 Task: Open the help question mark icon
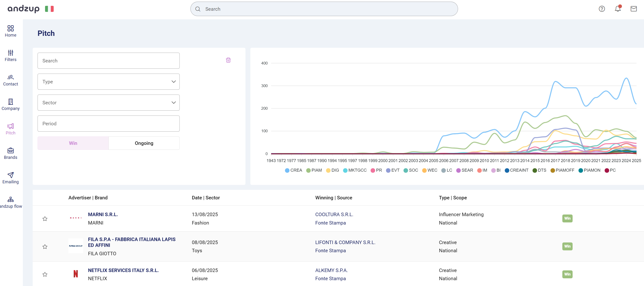(602, 9)
